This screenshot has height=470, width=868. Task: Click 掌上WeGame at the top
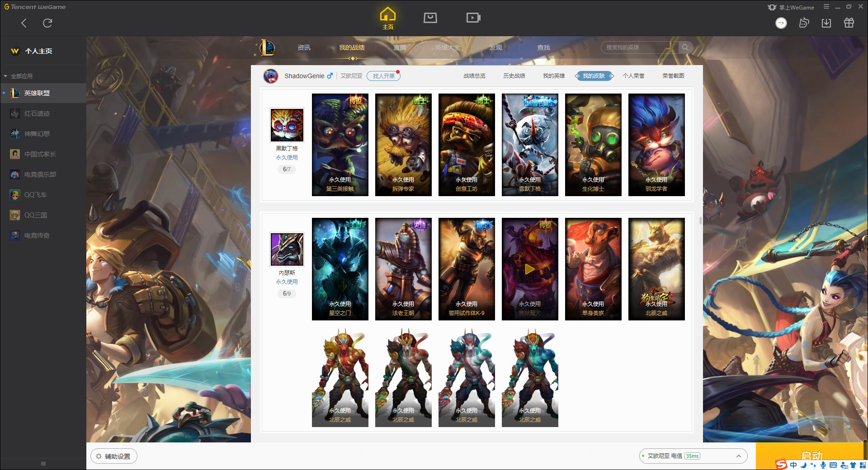[791, 7]
